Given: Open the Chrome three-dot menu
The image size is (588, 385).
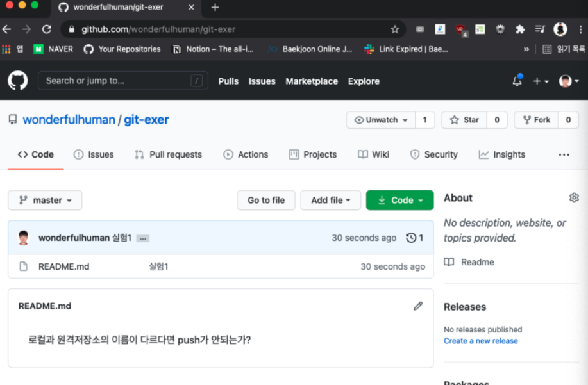Looking at the screenshot, I should tap(580, 29).
